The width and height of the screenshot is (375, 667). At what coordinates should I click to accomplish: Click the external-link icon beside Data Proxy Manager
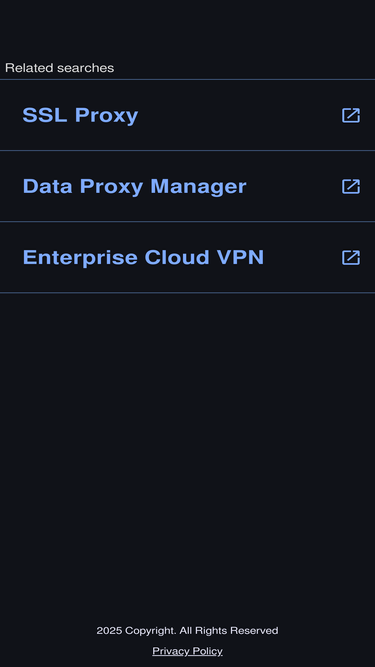click(x=351, y=186)
